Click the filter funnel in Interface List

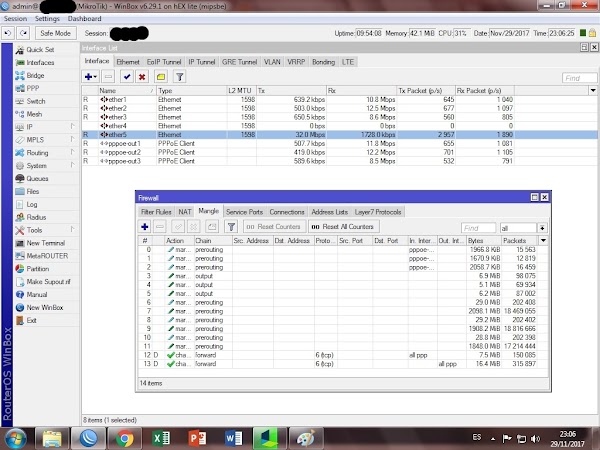click(x=179, y=77)
